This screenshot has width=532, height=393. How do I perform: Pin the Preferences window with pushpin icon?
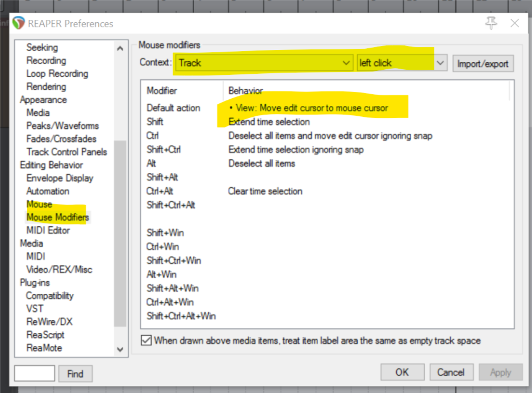(491, 23)
